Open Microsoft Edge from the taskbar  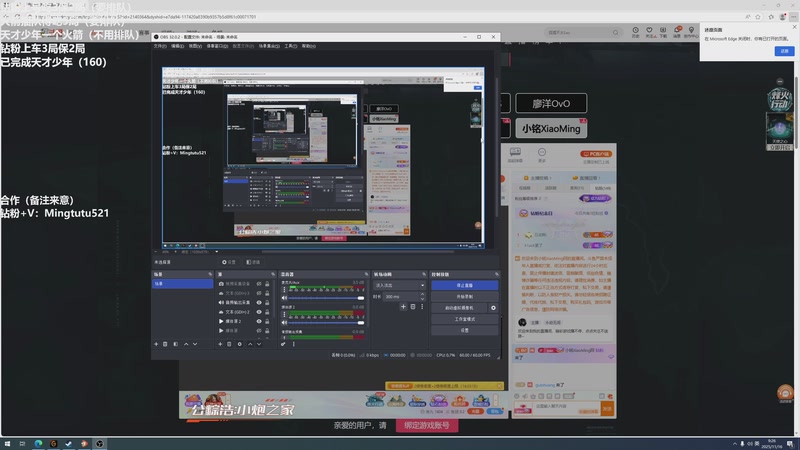point(38,444)
